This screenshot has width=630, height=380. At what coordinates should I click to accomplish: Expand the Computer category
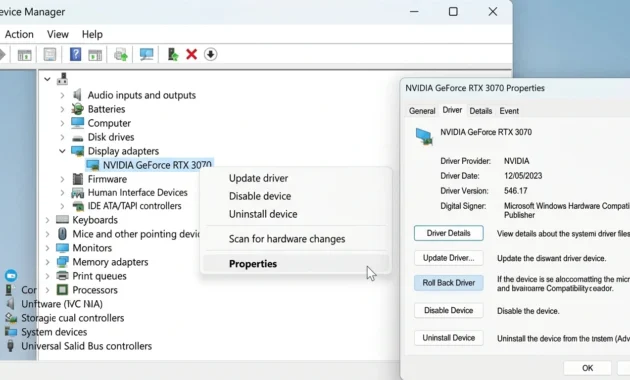point(62,123)
